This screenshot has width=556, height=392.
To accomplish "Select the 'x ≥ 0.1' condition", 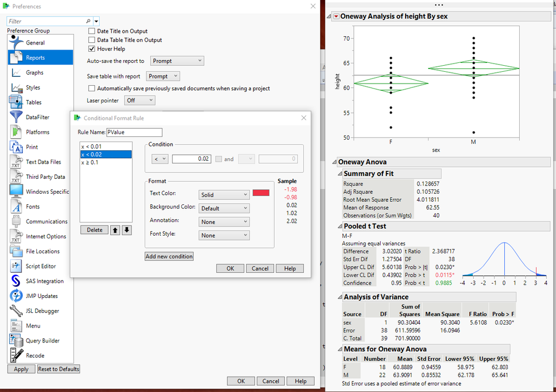I will click(x=106, y=162).
